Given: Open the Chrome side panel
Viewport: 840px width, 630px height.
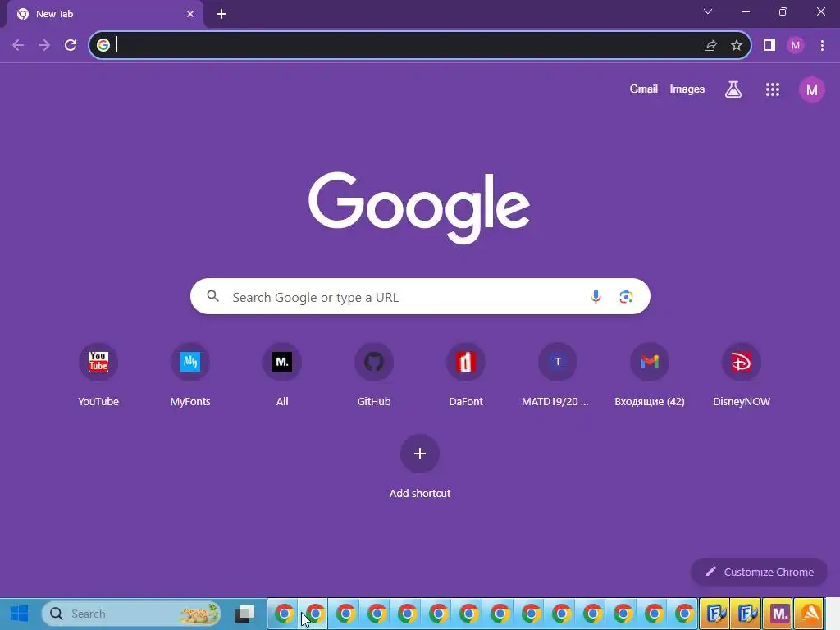Looking at the screenshot, I should (x=769, y=46).
